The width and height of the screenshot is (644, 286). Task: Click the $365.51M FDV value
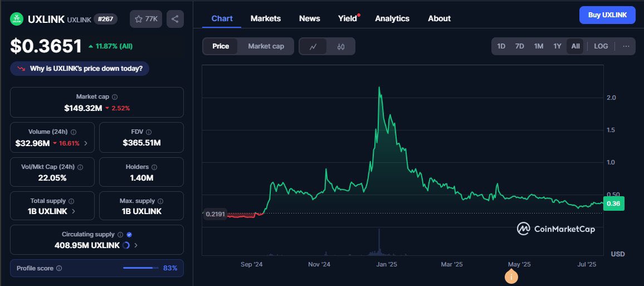click(x=142, y=143)
